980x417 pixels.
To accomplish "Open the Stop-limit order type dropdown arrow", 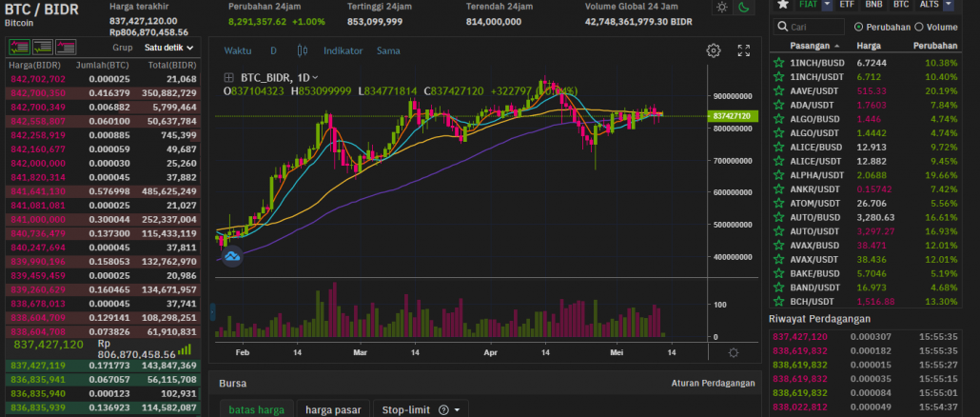I will 458,410.
